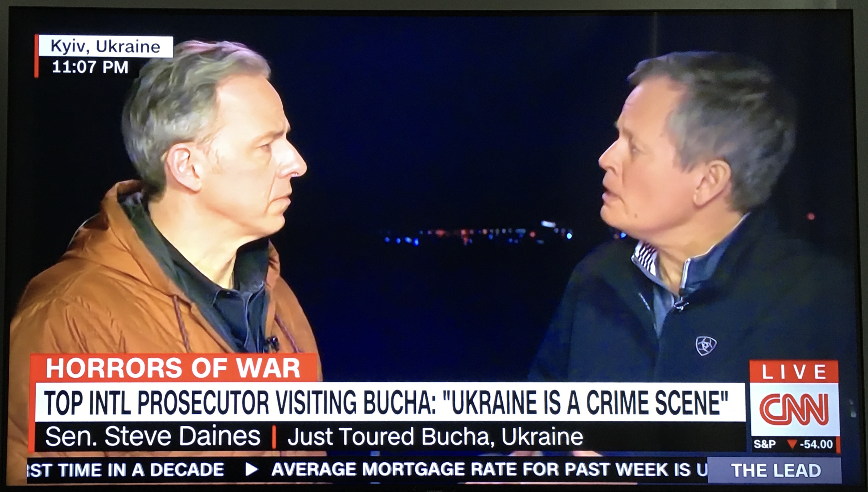The width and height of the screenshot is (868, 492).
Task: Click the 11:07 PM time display
Action: click(x=90, y=67)
